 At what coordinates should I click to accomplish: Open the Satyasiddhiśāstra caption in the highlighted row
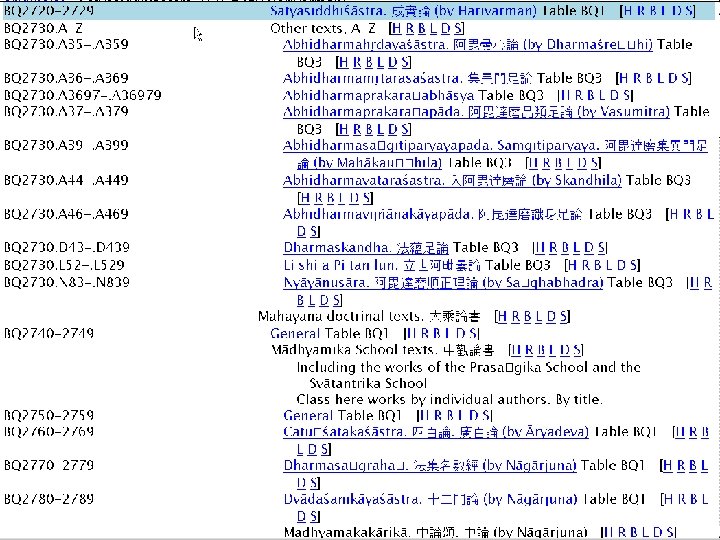pyautogui.click(x=403, y=11)
